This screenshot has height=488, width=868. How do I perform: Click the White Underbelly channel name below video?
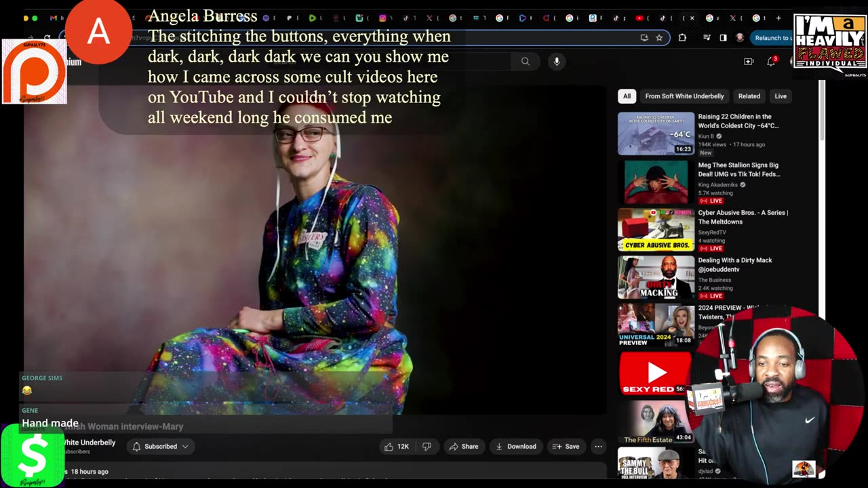[x=90, y=443]
